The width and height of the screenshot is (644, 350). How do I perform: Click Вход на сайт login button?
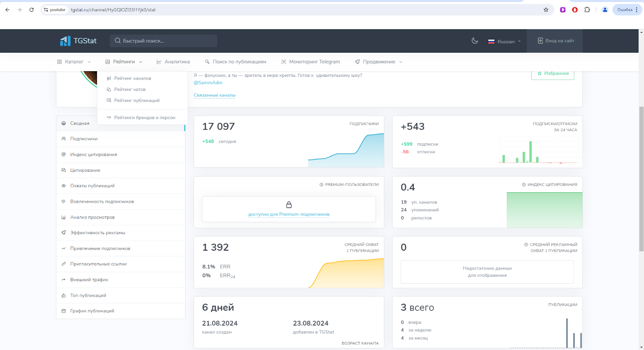[555, 41]
